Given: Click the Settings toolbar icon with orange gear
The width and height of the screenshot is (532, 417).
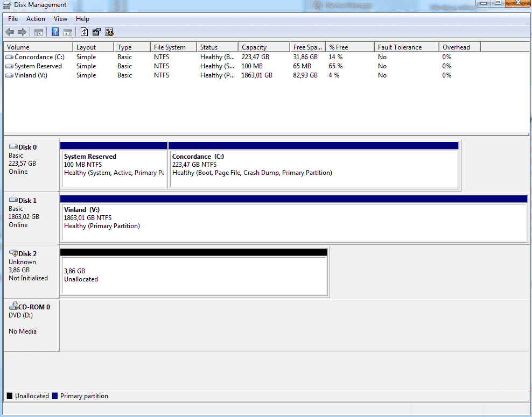Looking at the screenshot, I should click(x=109, y=32).
